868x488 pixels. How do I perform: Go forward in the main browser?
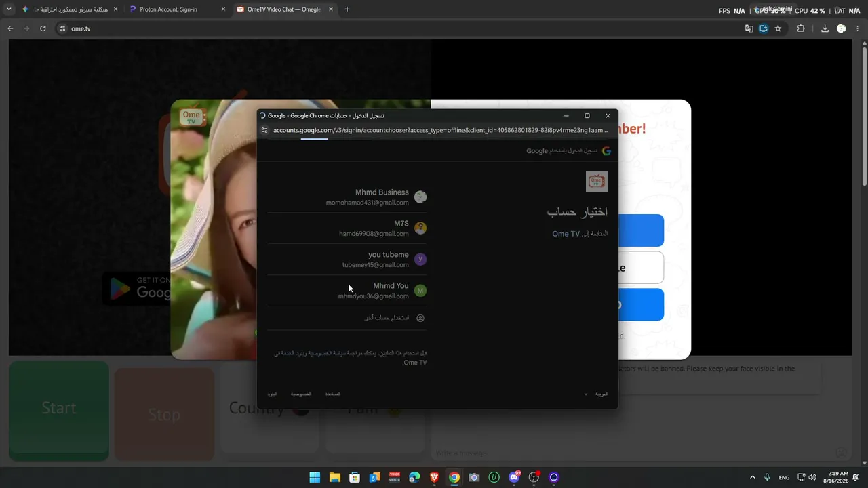coord(26,28)
